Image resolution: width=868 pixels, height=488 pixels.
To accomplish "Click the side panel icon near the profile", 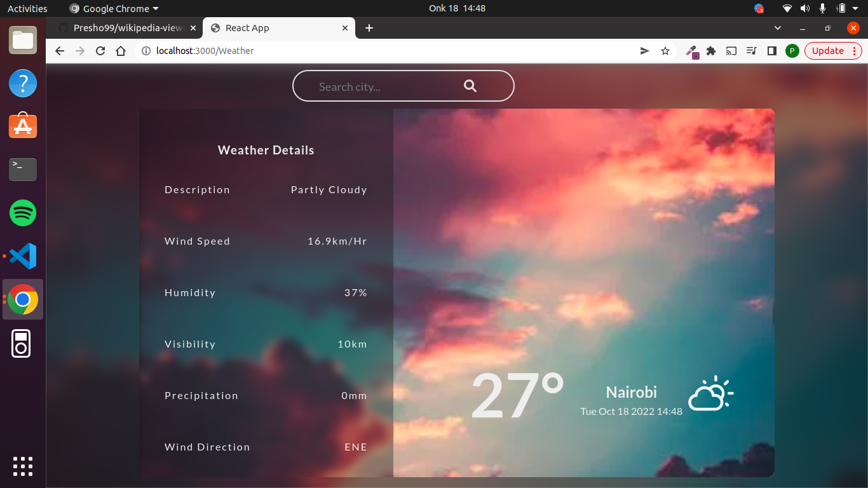I will pos(771,51).
